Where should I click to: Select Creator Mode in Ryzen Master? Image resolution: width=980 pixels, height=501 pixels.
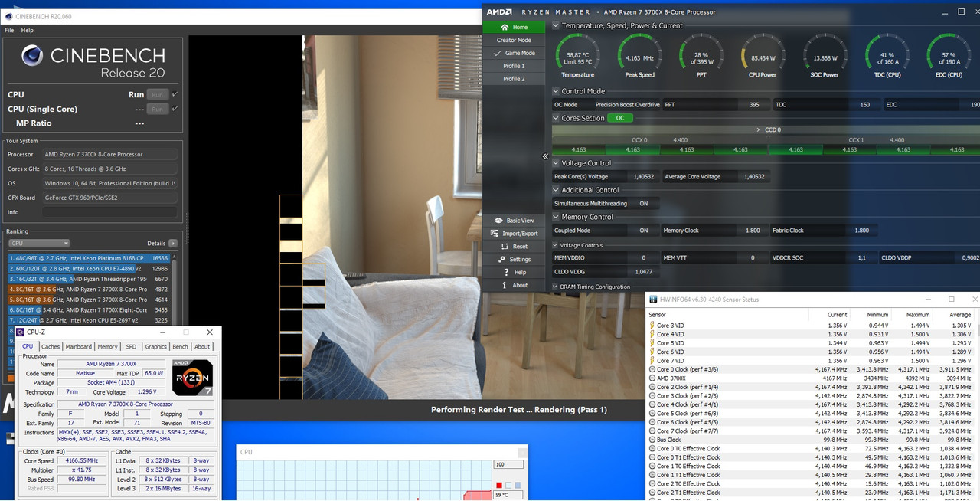pyautogui.click(x=514, y=40)
